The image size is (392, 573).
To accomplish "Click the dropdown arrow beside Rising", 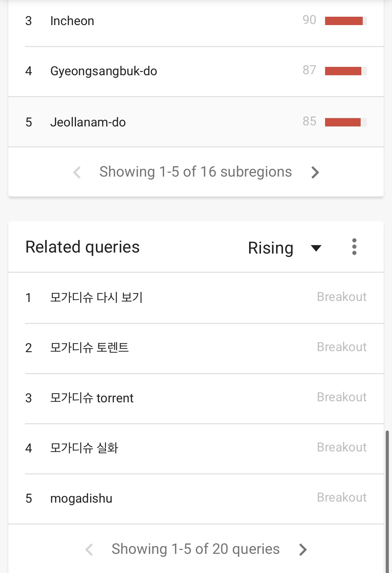I will (x=316, y=248).
